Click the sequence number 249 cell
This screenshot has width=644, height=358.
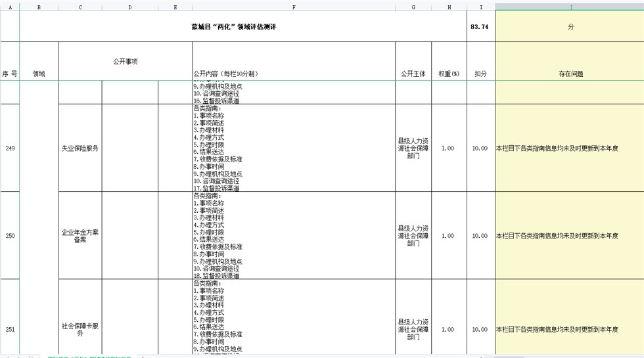pyautogui.click(x=10, y=148)
